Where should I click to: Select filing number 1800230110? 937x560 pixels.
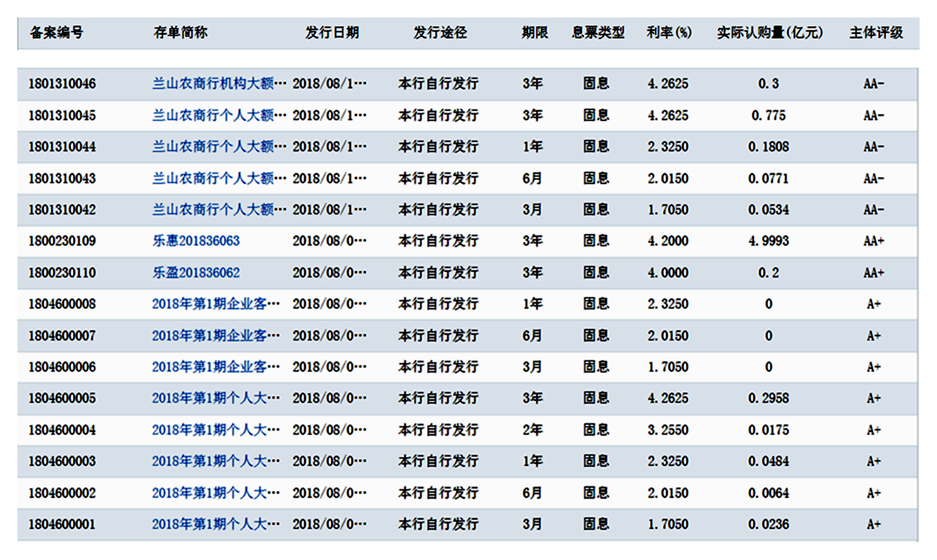(x=62, y=273)
